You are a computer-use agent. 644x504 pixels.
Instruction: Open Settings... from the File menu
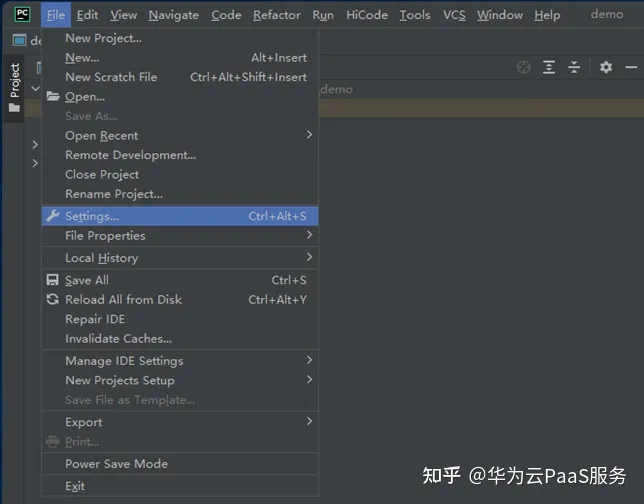tap(180, 216)
